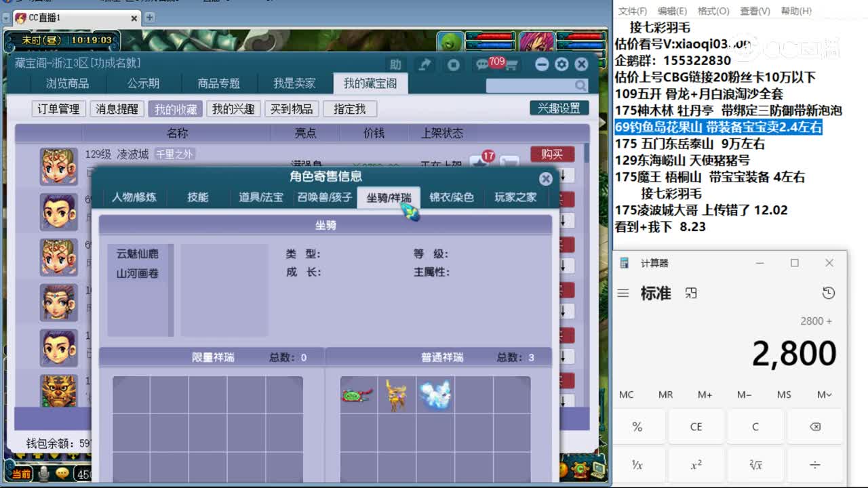Click the share arrow icon in 藏宝阁 toolbar
Image resolution: width=868 pixels, height=488 pixels.
coord(425,64)
